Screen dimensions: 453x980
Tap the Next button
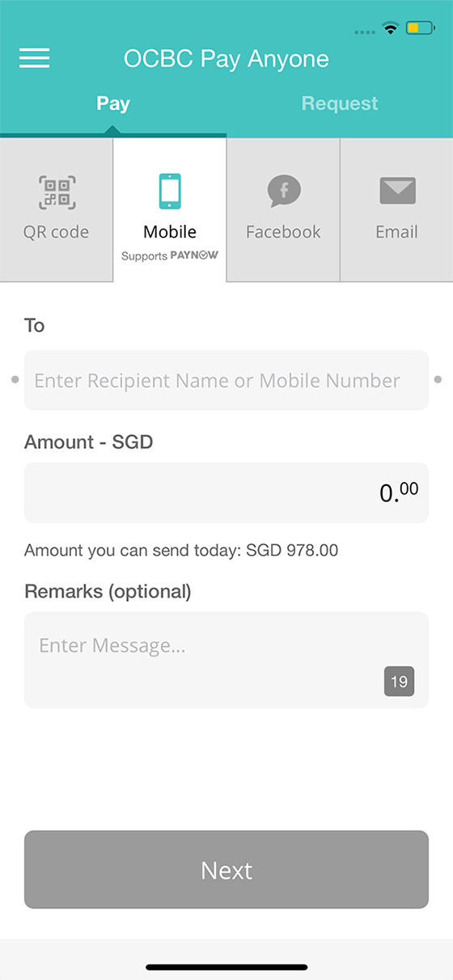click(226, 870)
